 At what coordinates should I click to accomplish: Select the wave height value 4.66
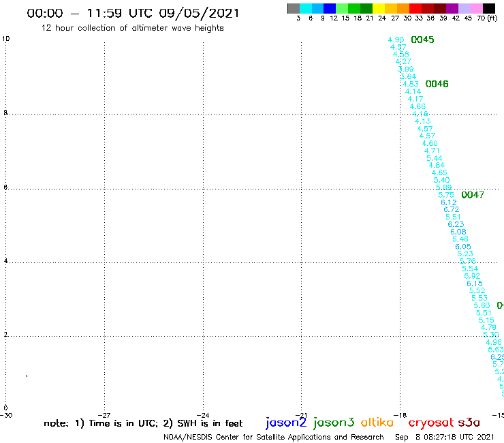[x=418, y=106]
